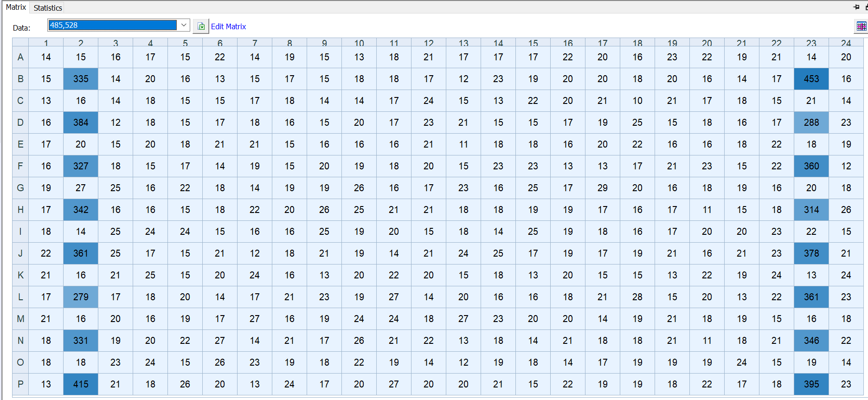Click the cell with value 29 in row G
This screenshot has height=400, width=868.
602,188
